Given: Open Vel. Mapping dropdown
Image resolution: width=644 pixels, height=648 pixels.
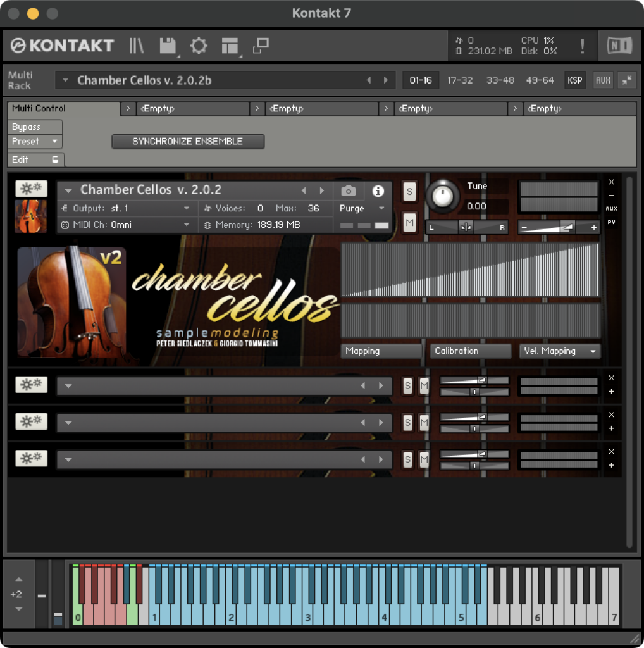Looking at the screenshot, I should (x=559, y=351).
